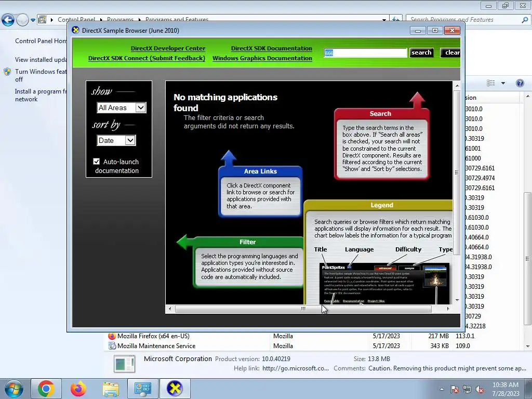Click Control Panel Home link
The width and height of the screenshot is (532, 399).
[x=41, y=41]
